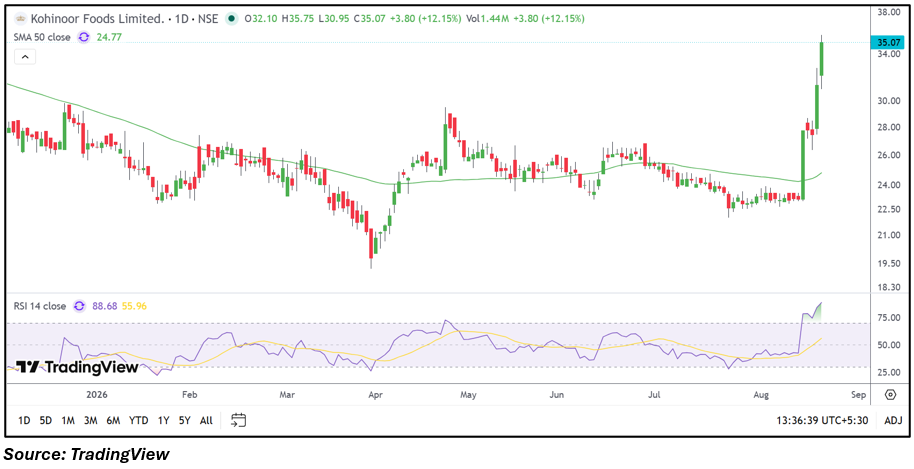Screen dimensions: 914x469
Task: Toggle the ADJ adjustment button
Action: point(894,420)
